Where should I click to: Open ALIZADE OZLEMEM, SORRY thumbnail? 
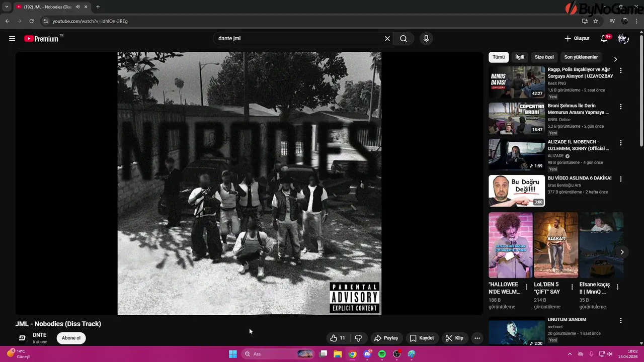click(517, 154)
